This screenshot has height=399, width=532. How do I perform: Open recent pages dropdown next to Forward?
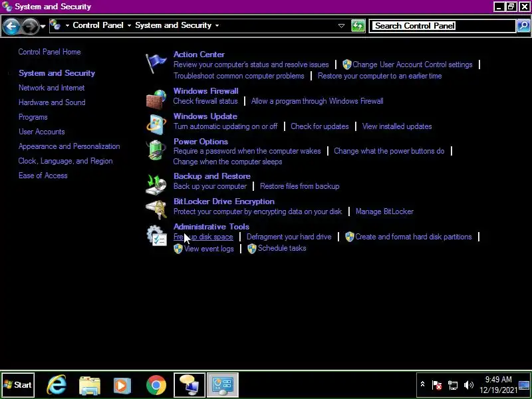click(43, 26)
